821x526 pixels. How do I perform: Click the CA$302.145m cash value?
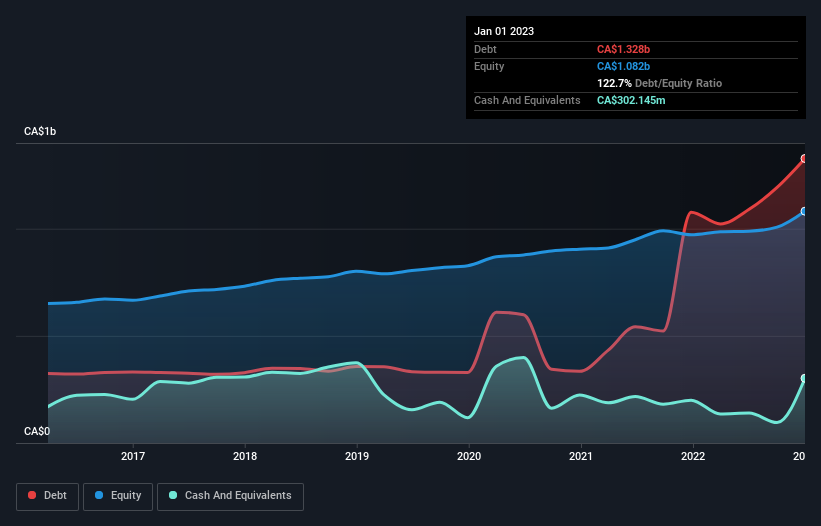point(631,100)
